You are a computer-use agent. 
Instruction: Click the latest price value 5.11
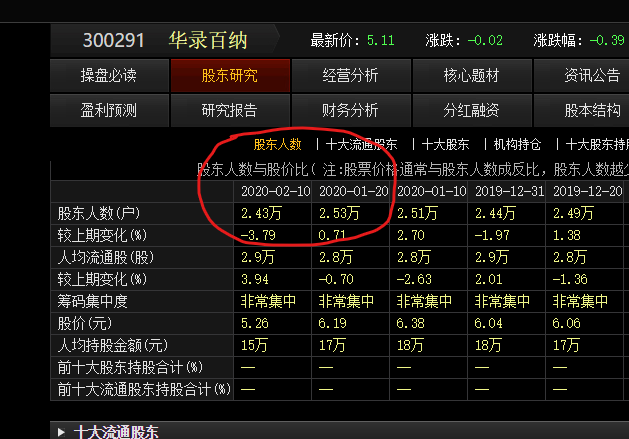tap(380, 41)
